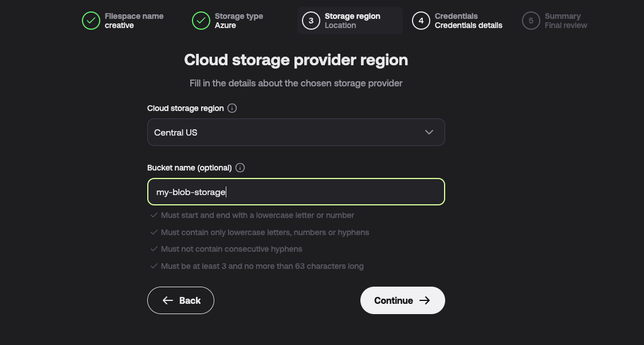
Task: Click the step 4 circle icon
Action: pos(421,21)
